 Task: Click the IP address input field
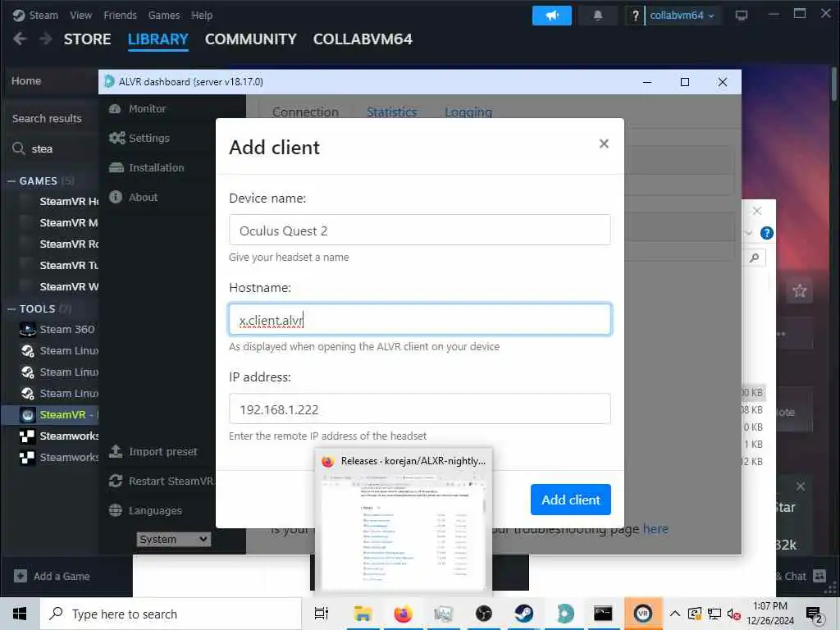pos(419,409)
